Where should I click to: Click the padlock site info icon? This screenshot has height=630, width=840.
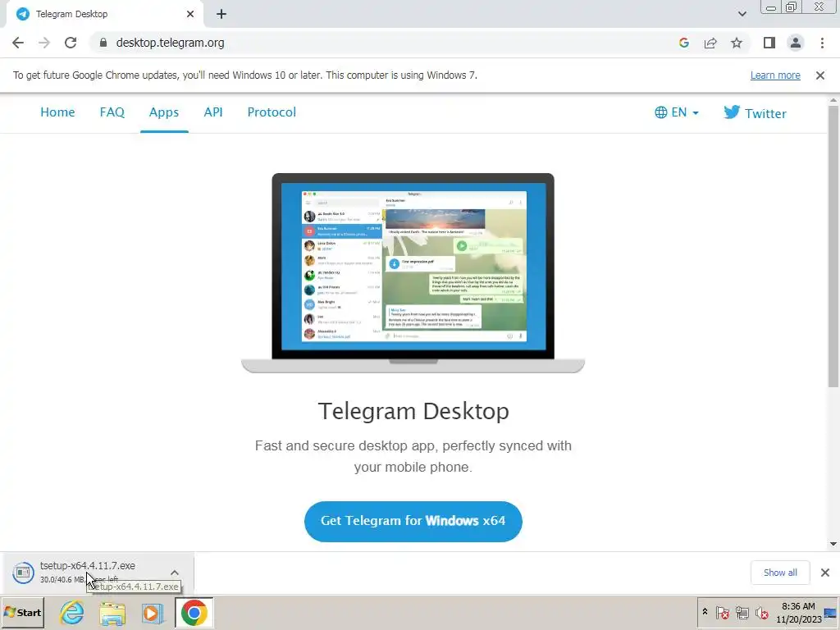(103, 43)
